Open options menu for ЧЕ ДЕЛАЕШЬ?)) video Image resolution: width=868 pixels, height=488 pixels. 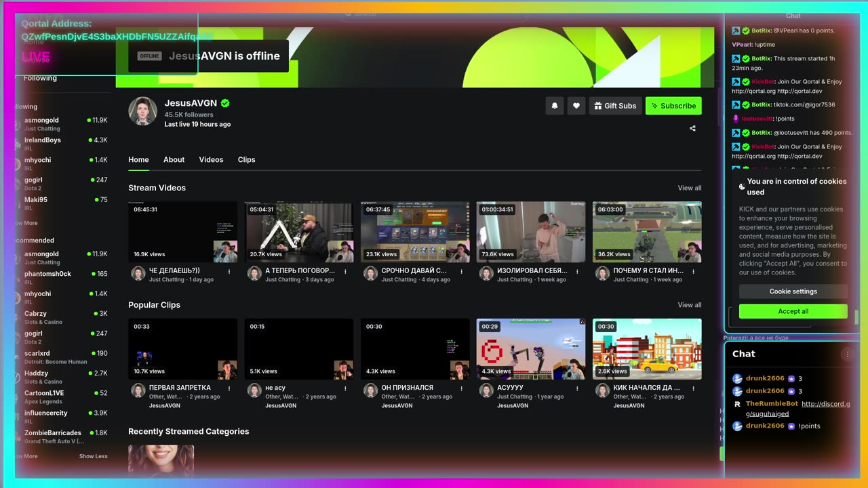tap(229, 272)
